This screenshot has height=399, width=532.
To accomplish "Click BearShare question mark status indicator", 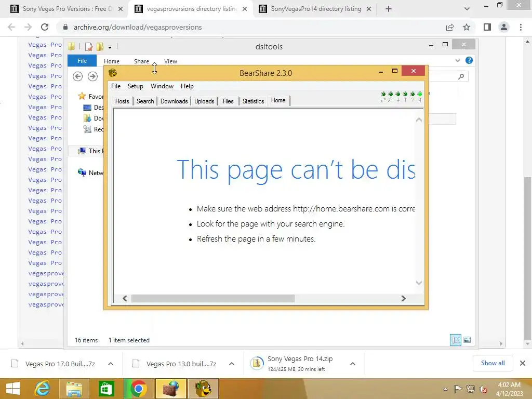I will (x=412, y=97).
